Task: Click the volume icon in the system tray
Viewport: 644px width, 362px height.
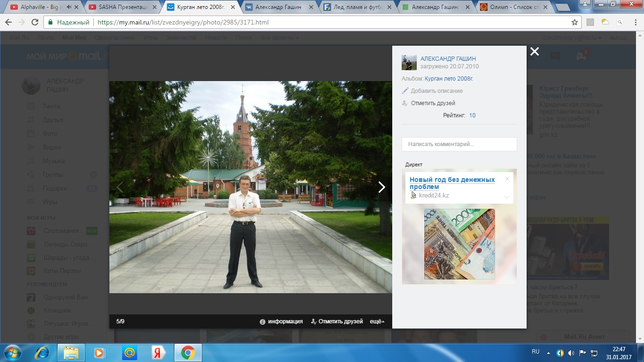Action: 571,353
